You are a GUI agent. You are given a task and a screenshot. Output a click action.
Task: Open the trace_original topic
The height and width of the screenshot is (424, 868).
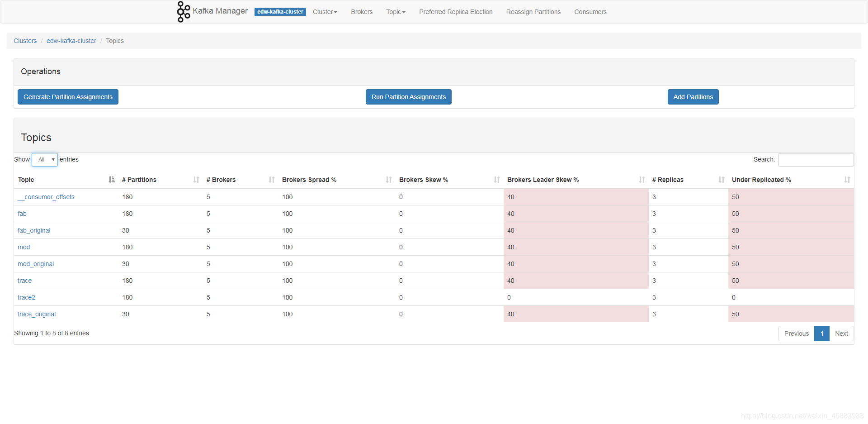pos(37,314)
